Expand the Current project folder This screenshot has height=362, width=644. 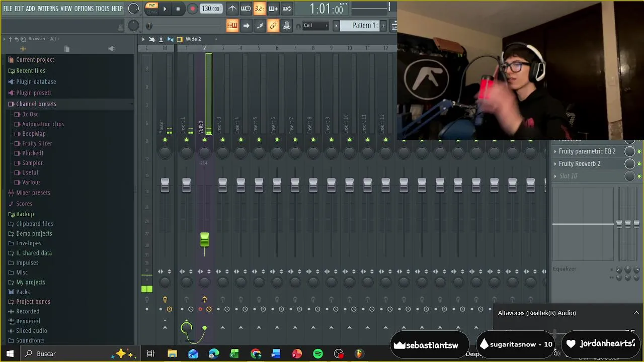[35, 59]
